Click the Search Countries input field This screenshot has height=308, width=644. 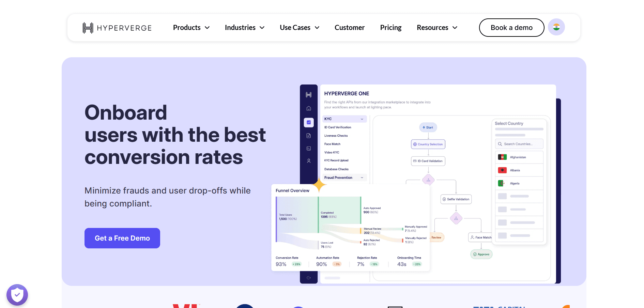[x=519, y=144]
